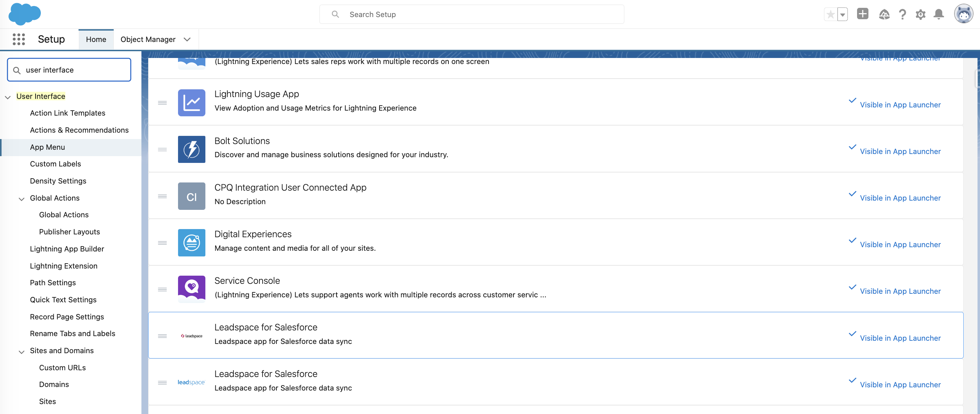Open Density Settings
This screenshot has width=980, height=414.
pos(58,181)
